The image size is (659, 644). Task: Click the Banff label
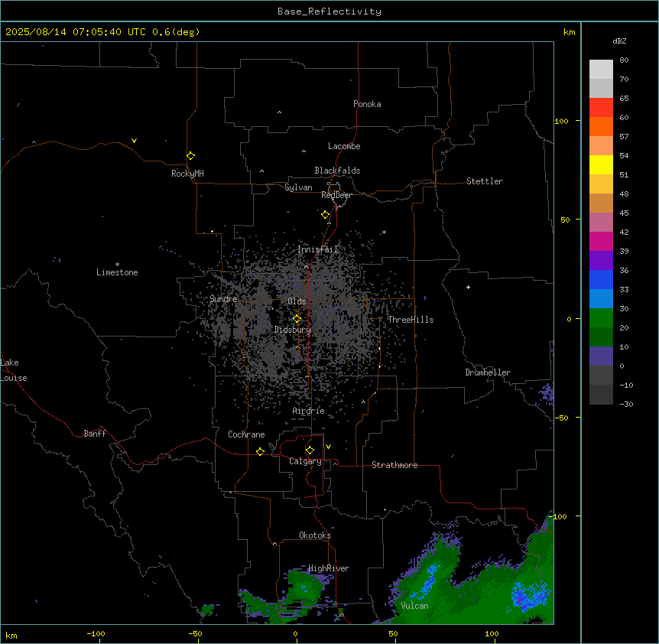95,434
